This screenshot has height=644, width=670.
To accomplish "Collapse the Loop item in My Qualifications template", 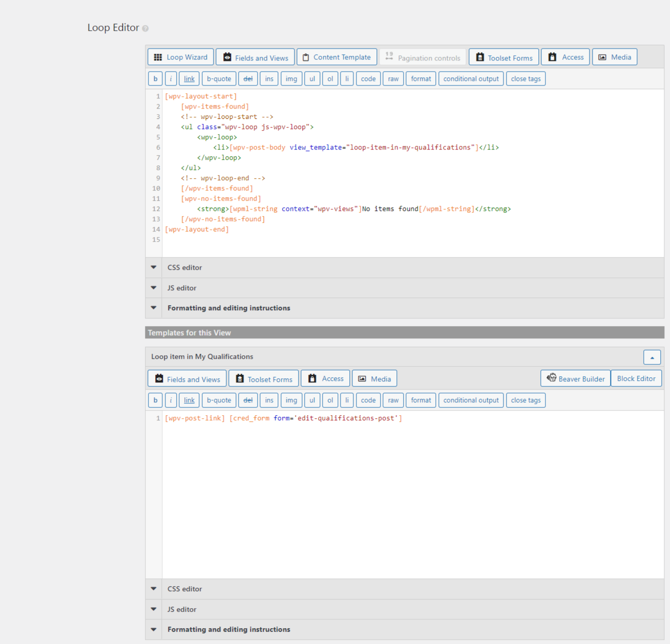I will 652,357.
